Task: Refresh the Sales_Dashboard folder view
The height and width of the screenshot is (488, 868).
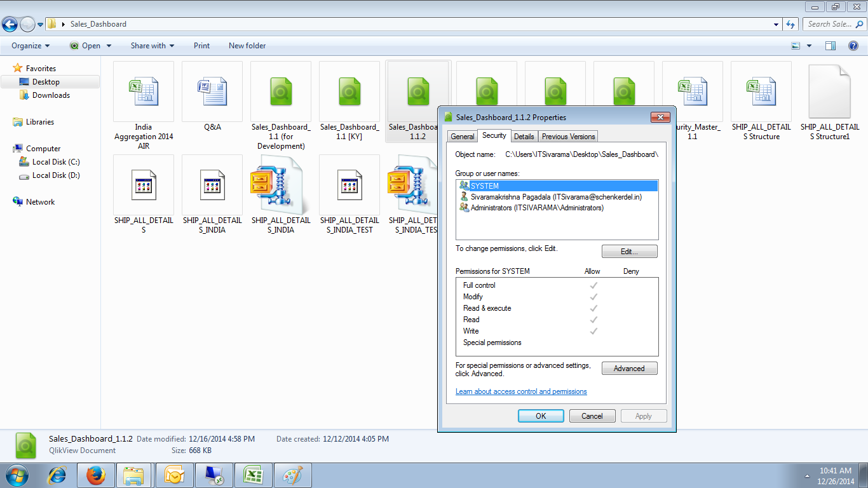Action: [x=790, y=24]
